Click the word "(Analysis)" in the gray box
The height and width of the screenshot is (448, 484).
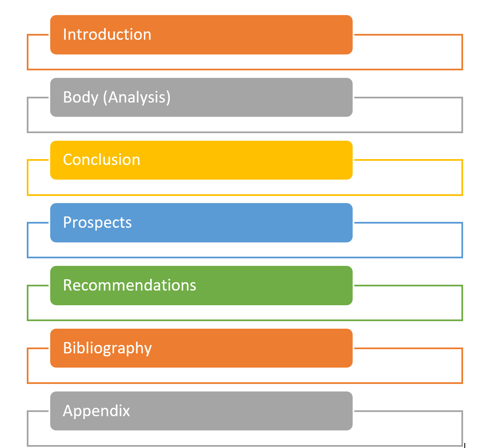[137, 98]
